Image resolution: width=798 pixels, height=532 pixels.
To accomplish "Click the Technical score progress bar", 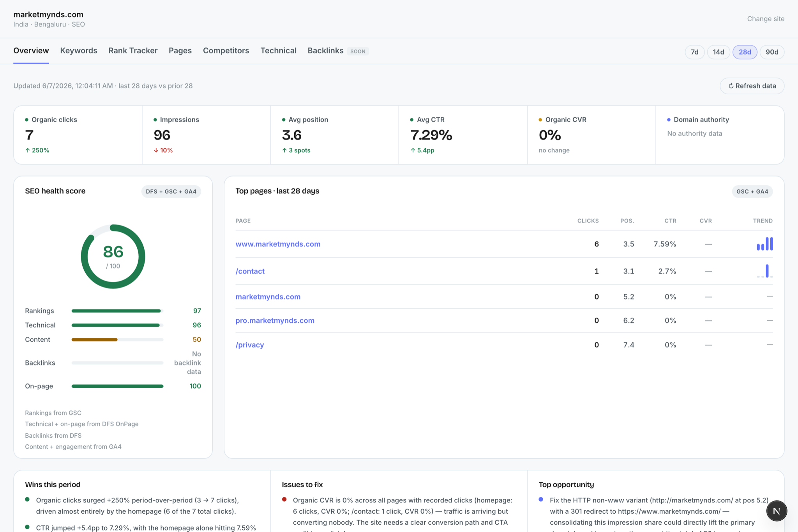I will click(x=117, y=325).
